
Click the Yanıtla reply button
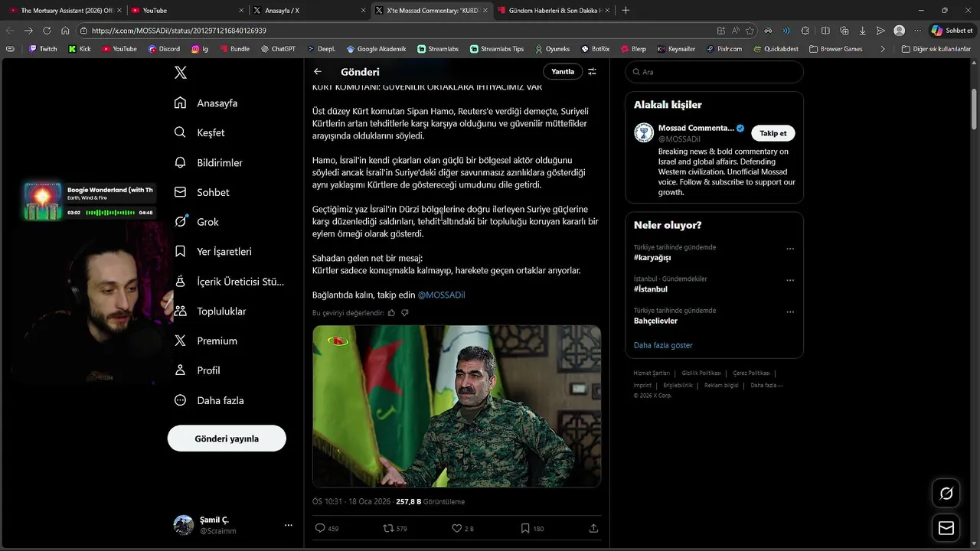[x=563, y=72]
